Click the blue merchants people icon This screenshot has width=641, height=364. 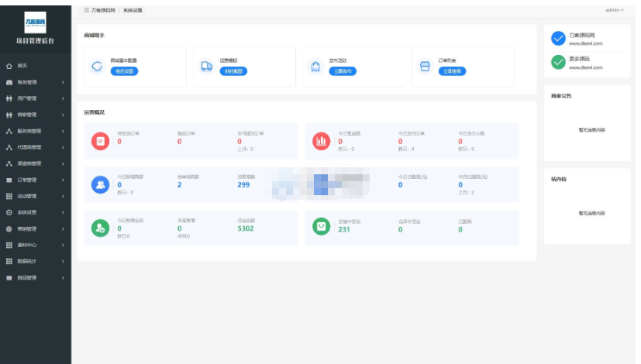click(x=99, y=184)
